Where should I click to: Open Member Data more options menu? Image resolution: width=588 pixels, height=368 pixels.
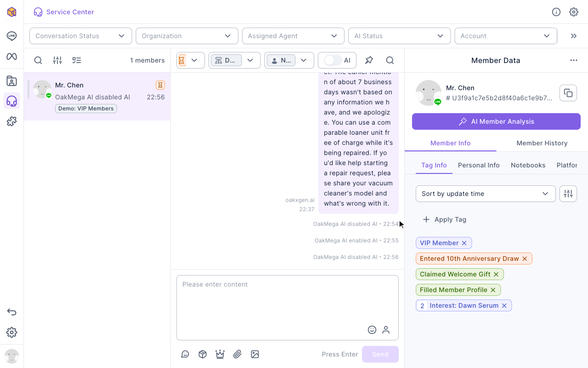pos(574,60)
